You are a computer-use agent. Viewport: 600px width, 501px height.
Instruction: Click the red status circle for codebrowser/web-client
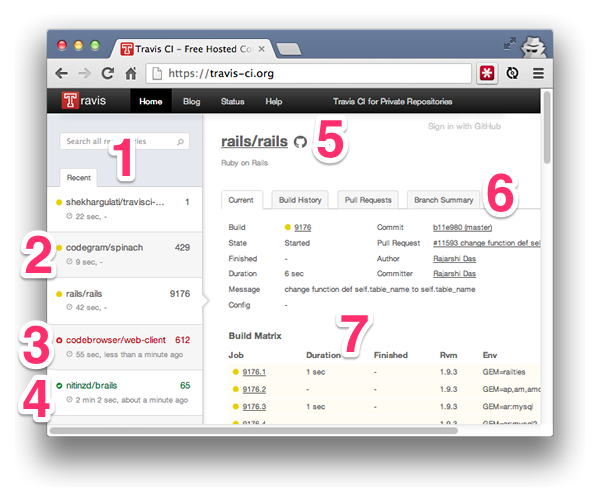click(59, 340)
